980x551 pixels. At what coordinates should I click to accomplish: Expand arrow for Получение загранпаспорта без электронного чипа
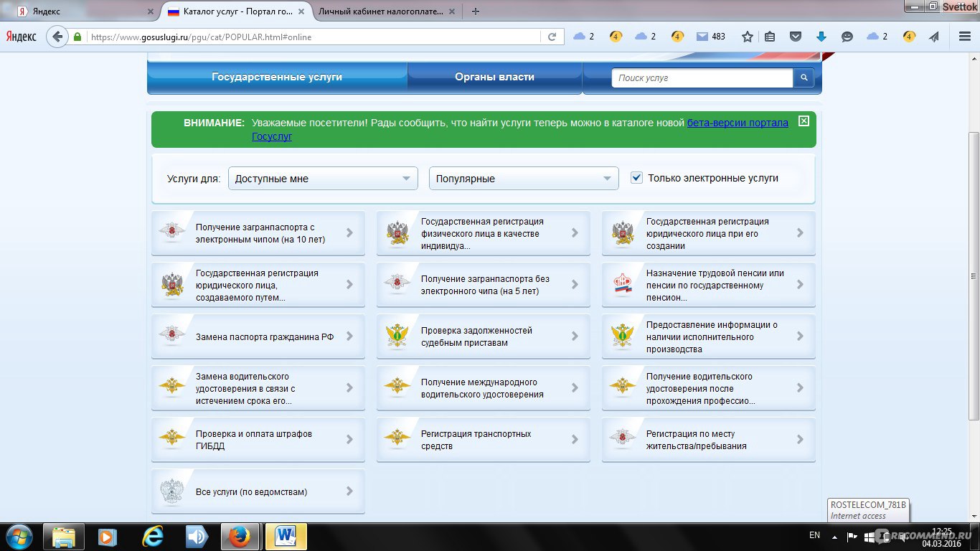pos(575,284)
